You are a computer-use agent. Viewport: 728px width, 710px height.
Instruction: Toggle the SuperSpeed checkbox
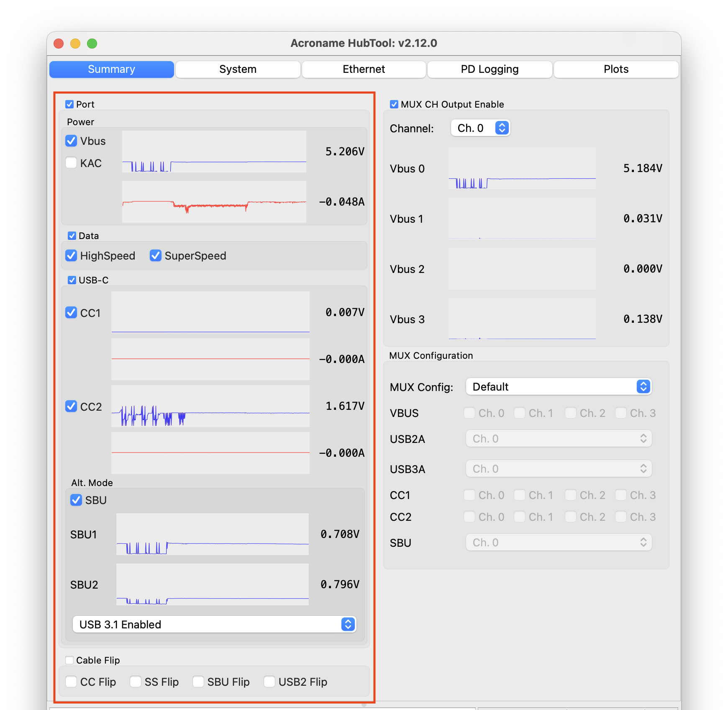(x=156, y=255)
